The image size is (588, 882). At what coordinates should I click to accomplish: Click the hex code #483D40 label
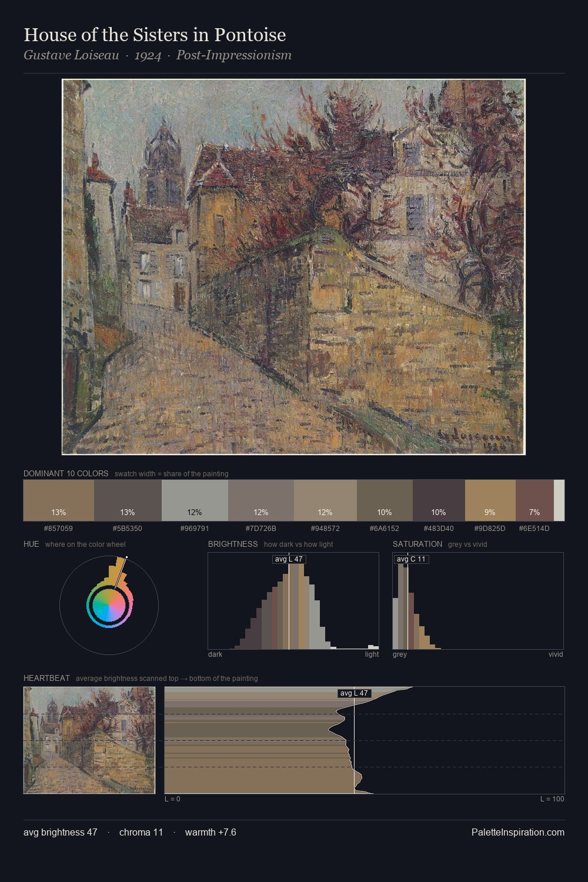[x=439, y=529]
